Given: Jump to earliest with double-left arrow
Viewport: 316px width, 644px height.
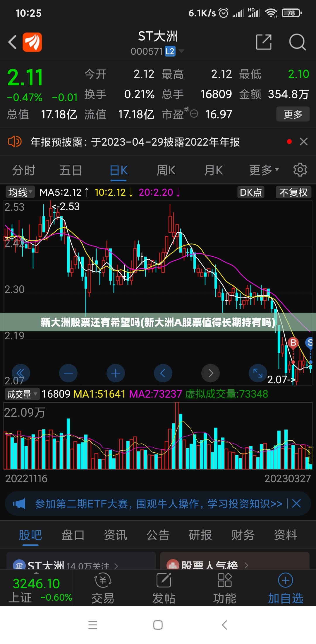Looking at the screenshot, I should [x=21, y=373].
